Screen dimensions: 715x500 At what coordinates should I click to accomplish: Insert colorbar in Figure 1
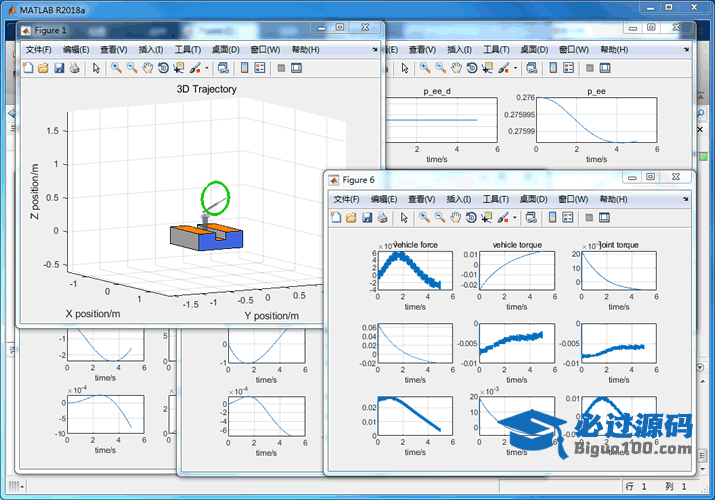tap(244, 68)
